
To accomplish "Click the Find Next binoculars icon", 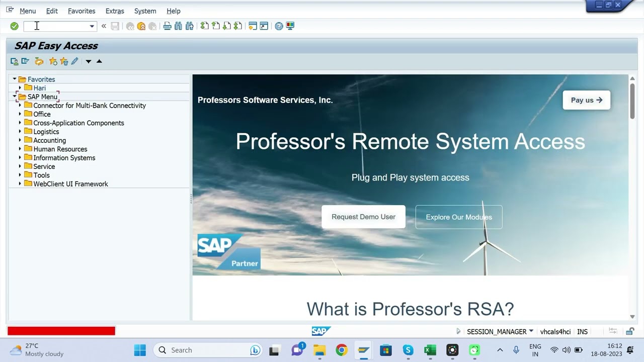I will [x=190, y=26].
